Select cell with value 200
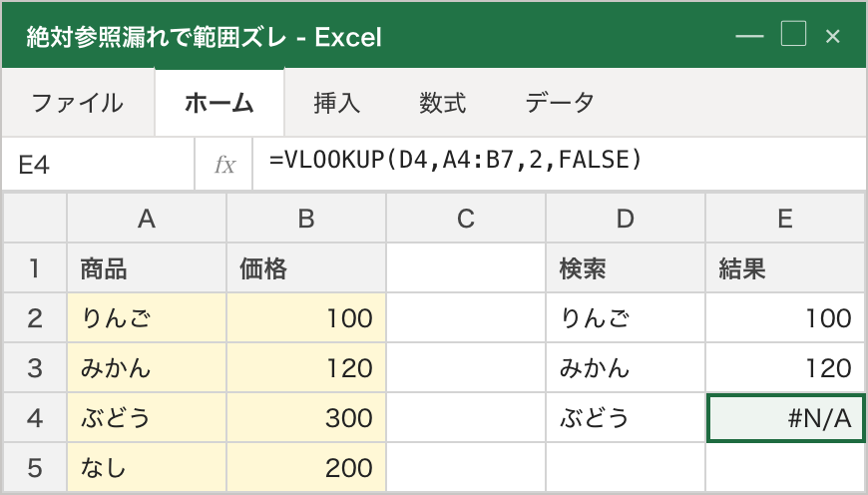This screenshot has height=495, width=868. (x=306, y=467)
